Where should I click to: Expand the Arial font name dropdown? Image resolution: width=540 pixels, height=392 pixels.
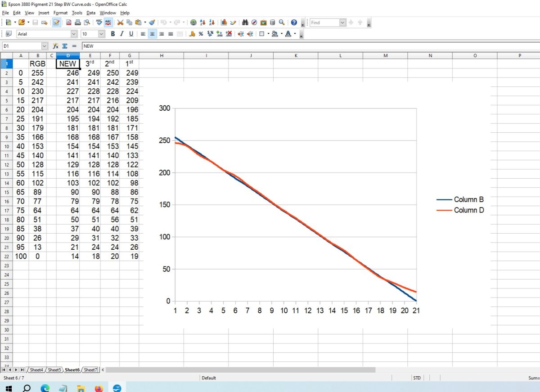tap(74, 34)
